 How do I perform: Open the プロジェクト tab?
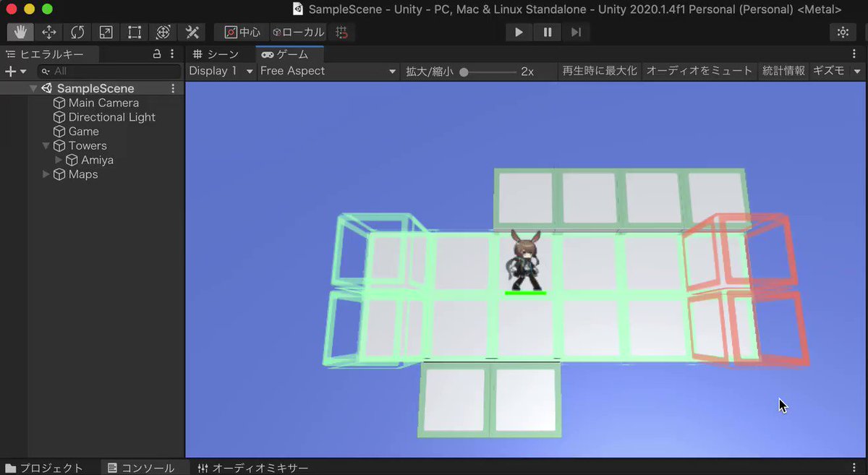coord(43,468)
